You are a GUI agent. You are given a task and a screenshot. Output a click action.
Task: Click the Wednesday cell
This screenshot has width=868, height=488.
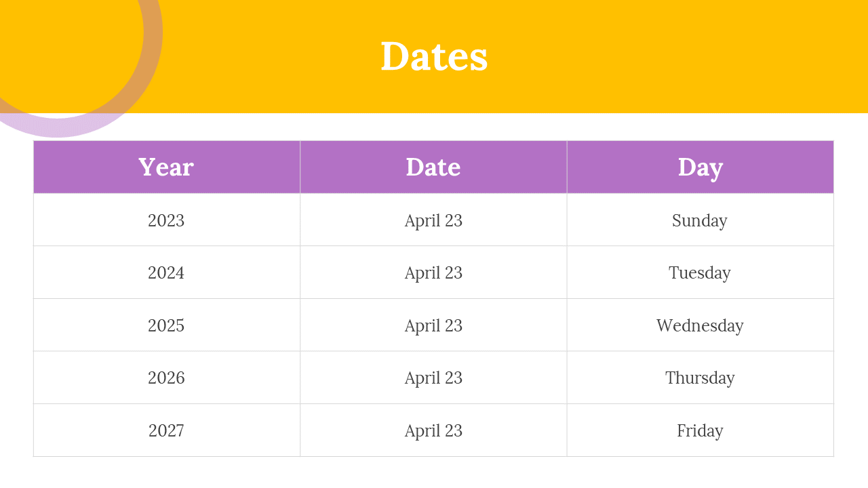coord(701,325)
